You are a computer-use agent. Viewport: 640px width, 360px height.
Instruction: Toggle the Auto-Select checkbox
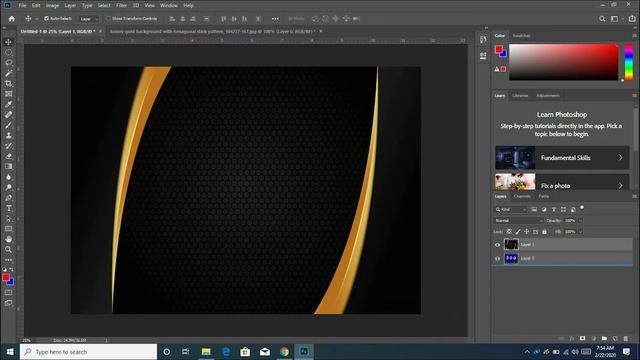(x=46, y=18)
